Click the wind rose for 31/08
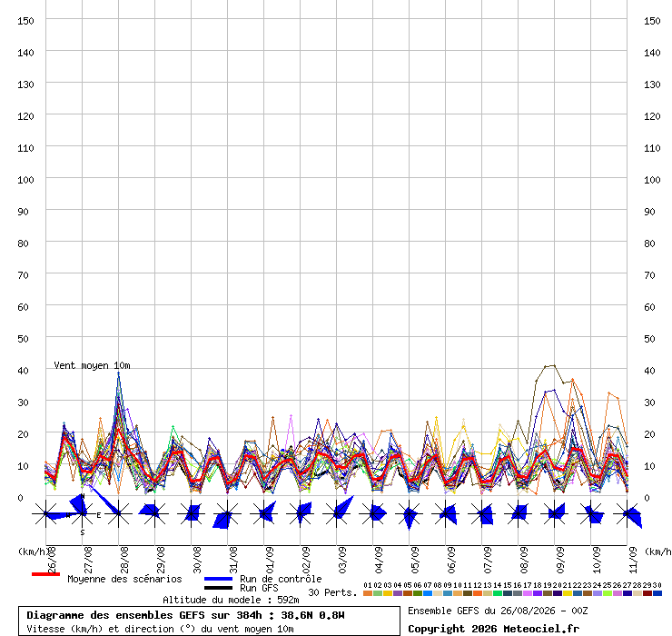The width and height of the screenshot is (672, 636). (x=228, y=513)
